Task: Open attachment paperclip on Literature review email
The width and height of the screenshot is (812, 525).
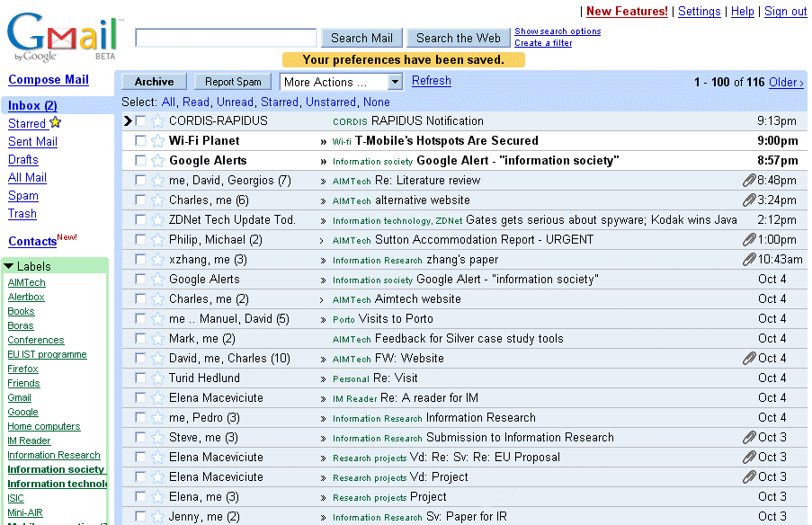Action: point(749,180)
